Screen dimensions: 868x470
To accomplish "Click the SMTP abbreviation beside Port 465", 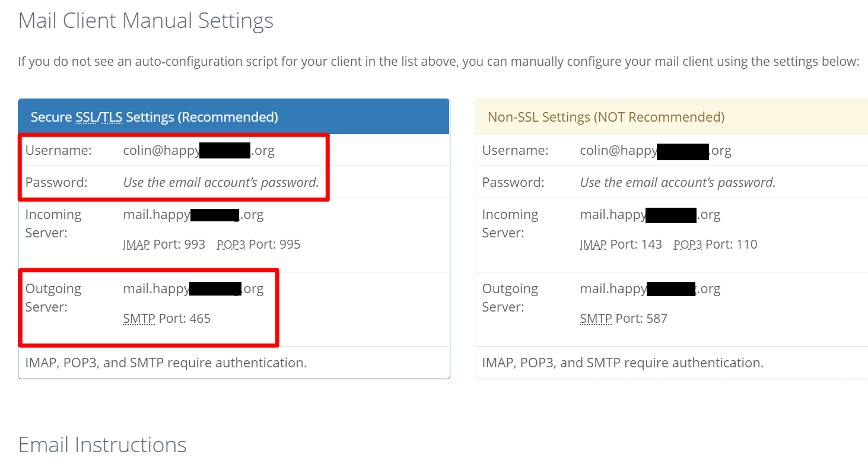I will tap(139, 319).
